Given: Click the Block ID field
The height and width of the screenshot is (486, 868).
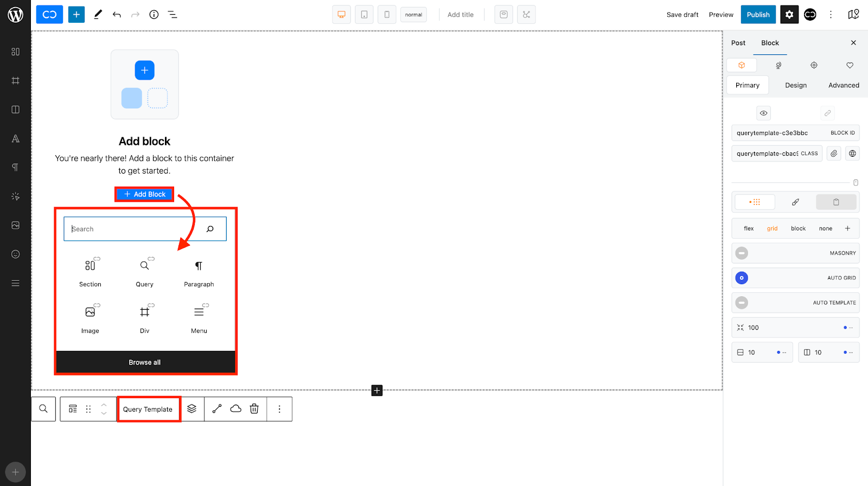Looking at the screenshot, I should pyautogui.click(x=795, y=133).
